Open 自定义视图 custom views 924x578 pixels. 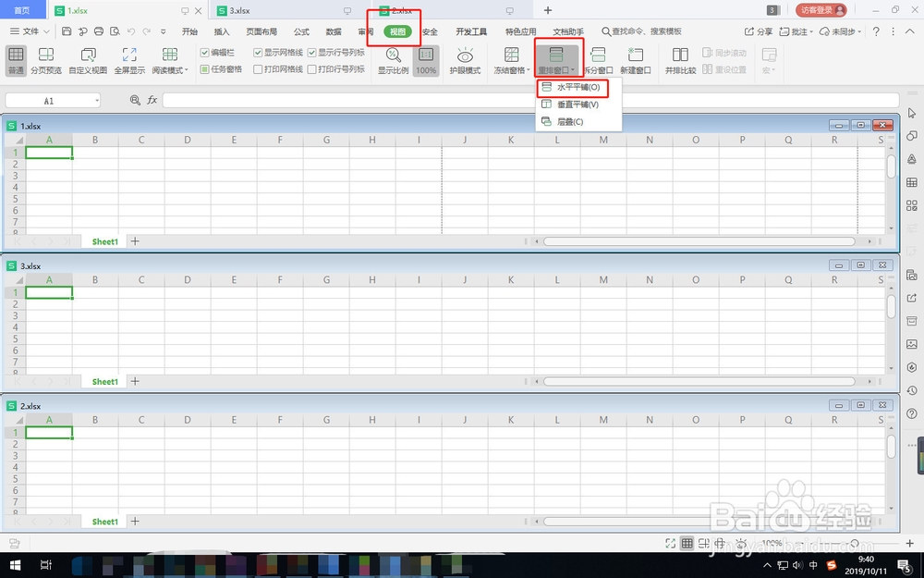(88, 60)
